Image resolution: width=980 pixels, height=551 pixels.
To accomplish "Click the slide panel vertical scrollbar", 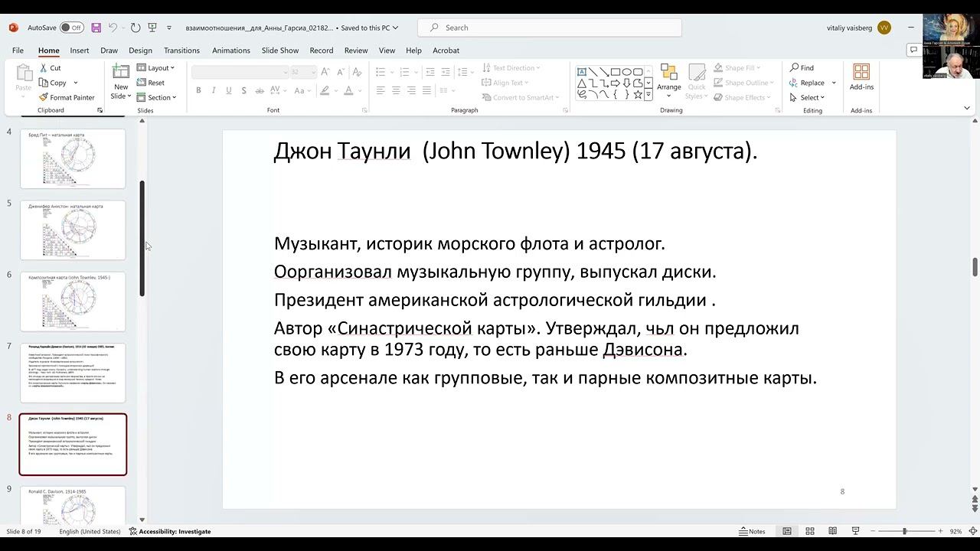I will [142, 239].
